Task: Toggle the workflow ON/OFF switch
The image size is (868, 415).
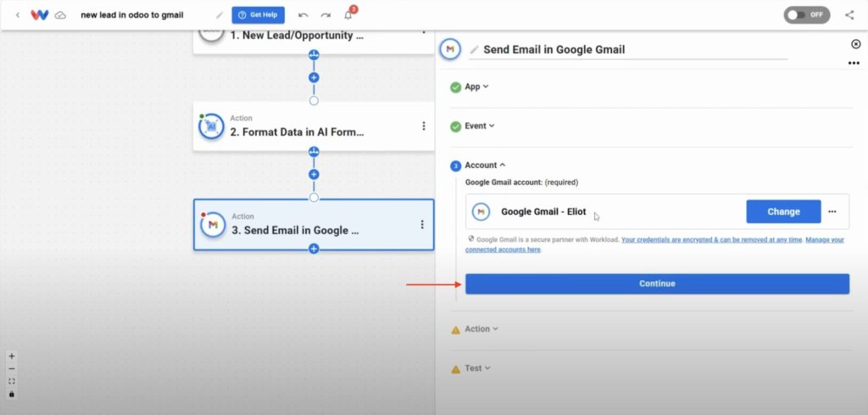Action: click(807, 15)
